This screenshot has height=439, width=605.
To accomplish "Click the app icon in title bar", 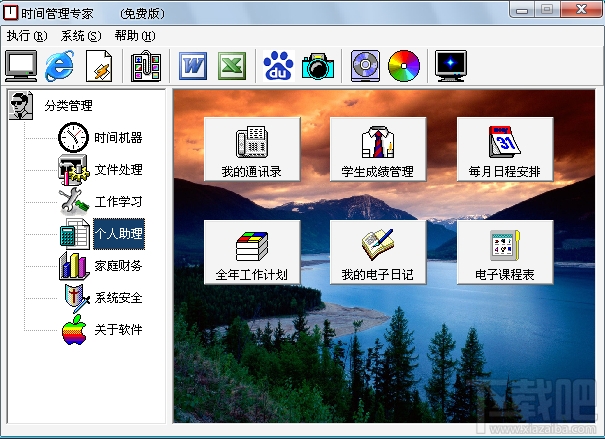I will [x=10, y=12].
